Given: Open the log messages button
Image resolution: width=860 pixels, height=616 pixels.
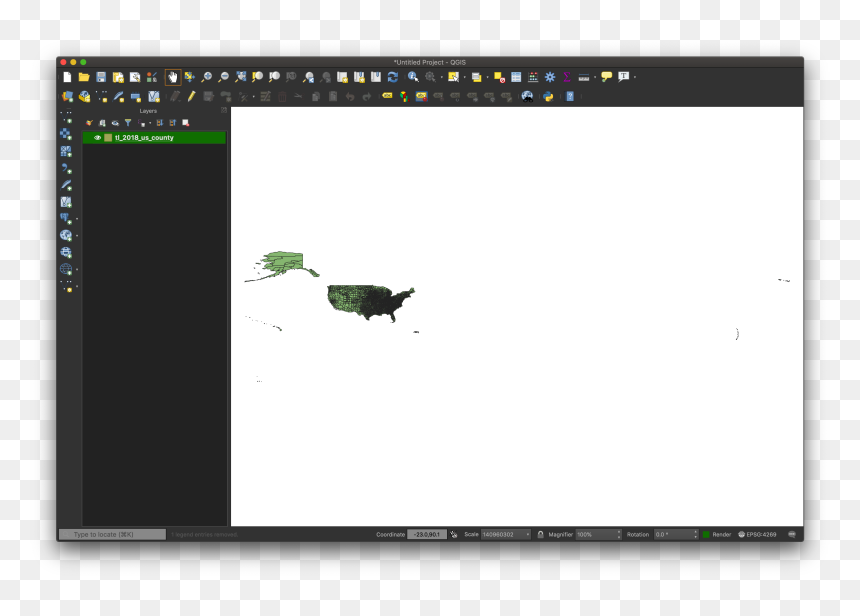Looking at the screenshot, I should click(791, 534).
